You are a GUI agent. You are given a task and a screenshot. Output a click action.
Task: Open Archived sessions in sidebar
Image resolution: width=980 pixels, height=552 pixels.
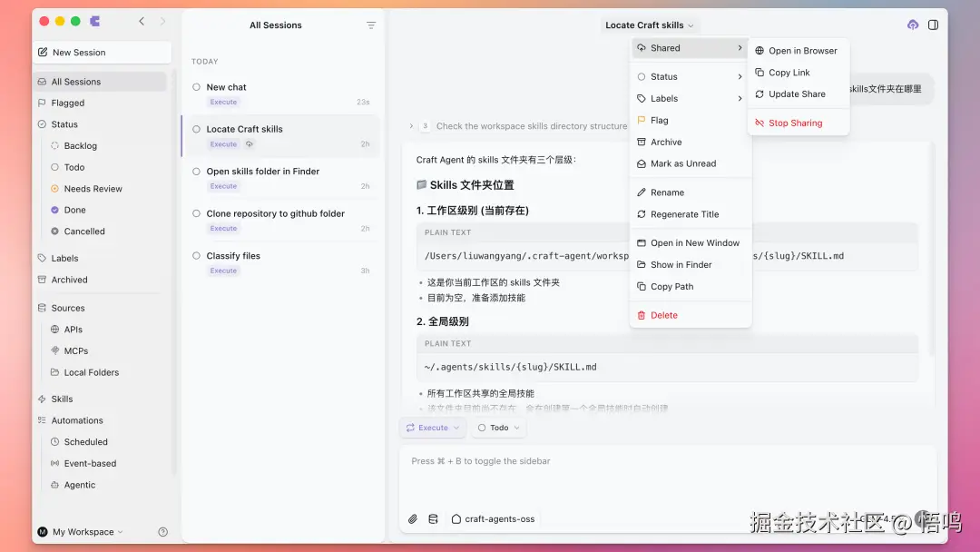(x=101, y=280)
